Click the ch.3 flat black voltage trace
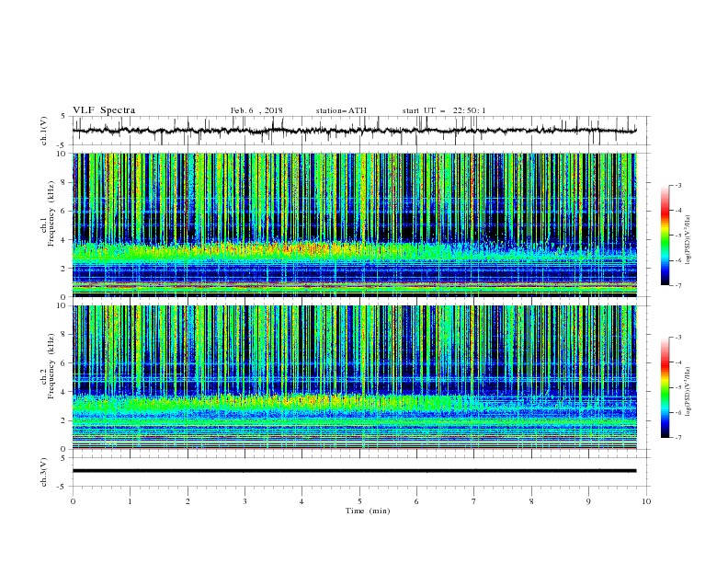This screenshot has width=728, height=563. 354,471
